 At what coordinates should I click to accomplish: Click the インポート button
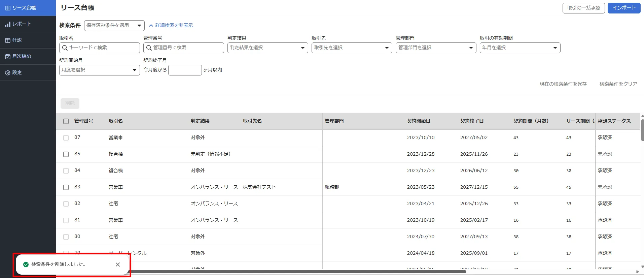coord(624,8)
